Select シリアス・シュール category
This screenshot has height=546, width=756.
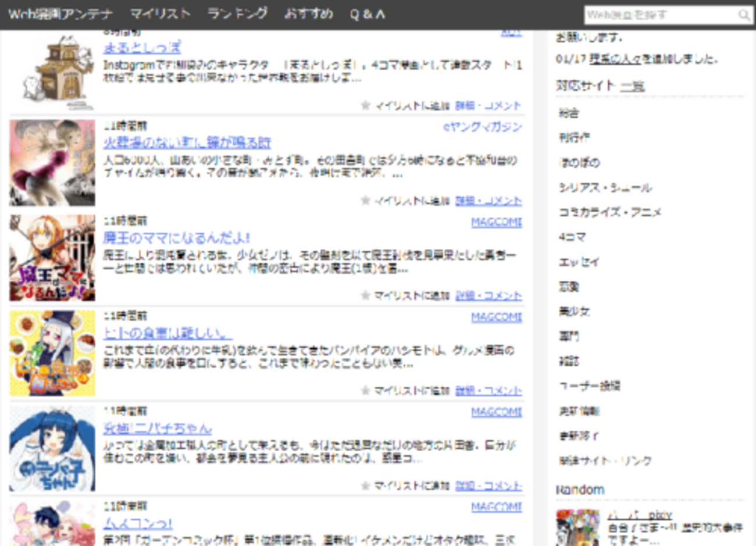(605, 188)
